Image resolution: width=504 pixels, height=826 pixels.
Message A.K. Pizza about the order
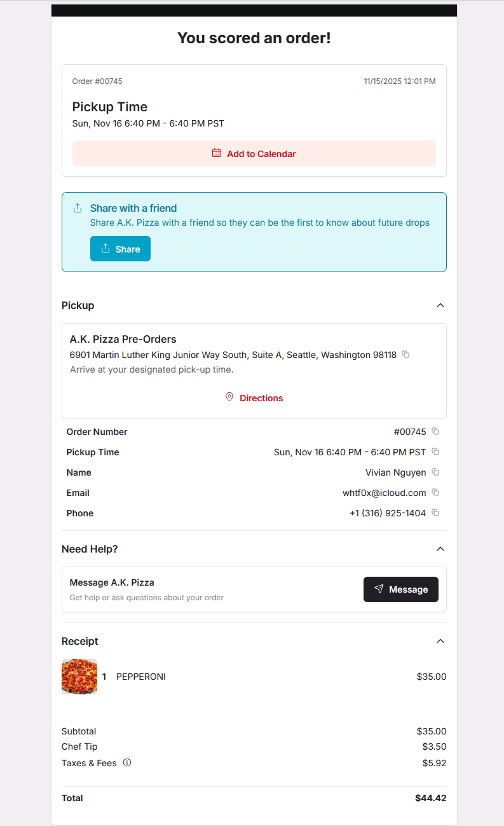coord(400,589)
